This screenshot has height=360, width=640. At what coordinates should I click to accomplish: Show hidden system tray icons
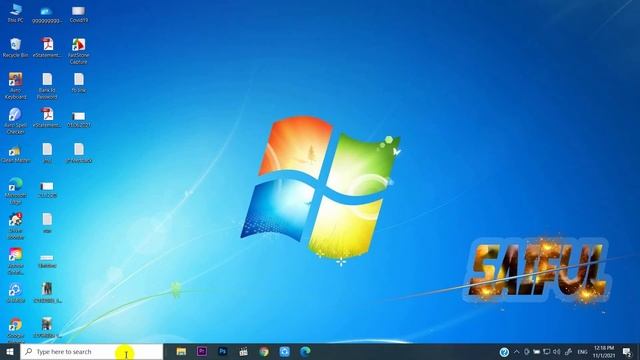[x=516, y=352]
